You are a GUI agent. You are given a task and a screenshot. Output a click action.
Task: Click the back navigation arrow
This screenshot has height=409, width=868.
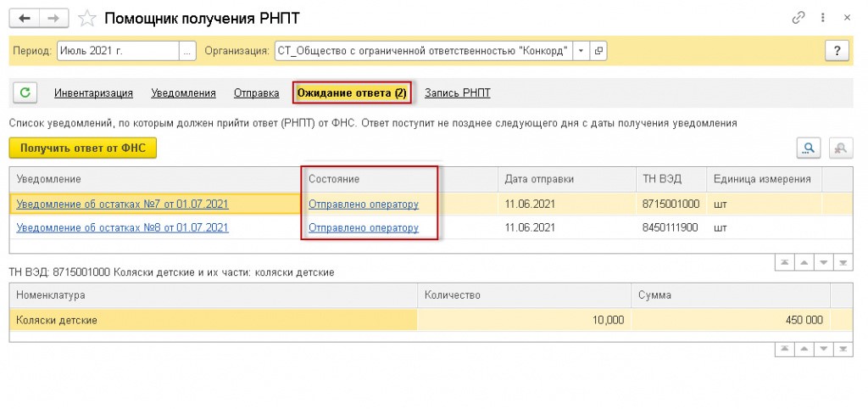point(25,19)
